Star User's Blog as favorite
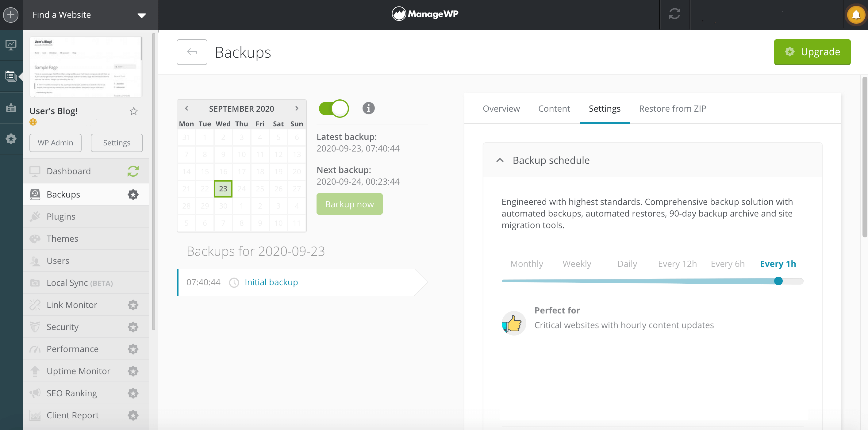868x430 pixels. point(134,111)
